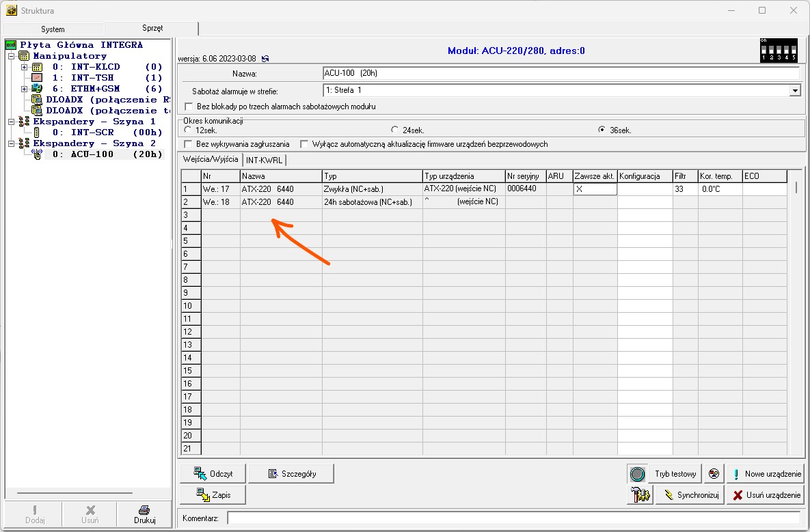The image size is (810, 532).
Task: Toggle Bez wykrywania zagłuszania checkbox
Action: [x=189, y=144]
